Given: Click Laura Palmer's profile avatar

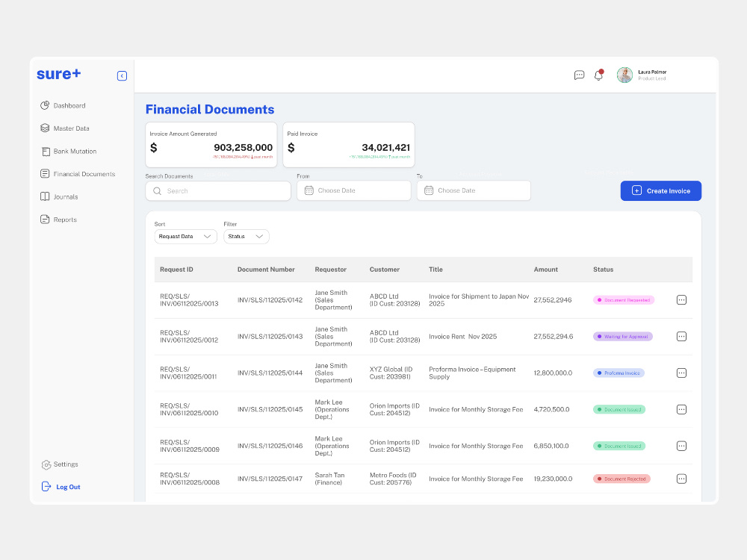Looking at the screenshot, I should coord(624,75).
